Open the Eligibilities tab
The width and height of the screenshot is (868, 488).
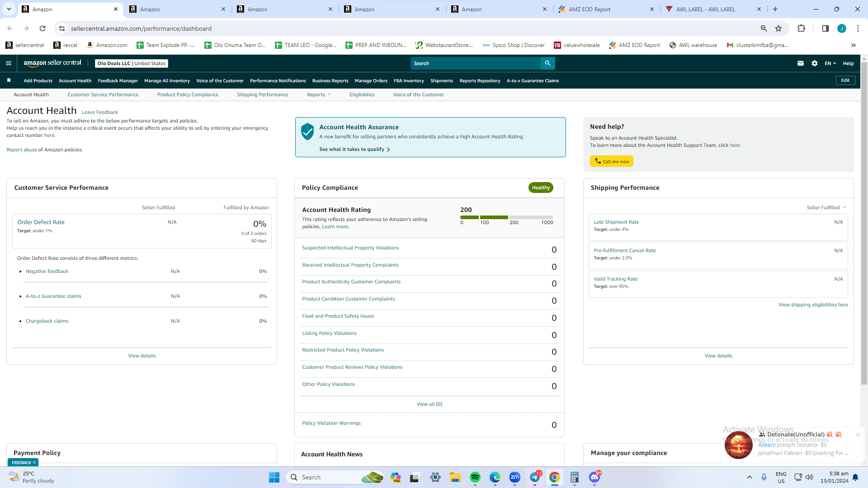(x=362, y=94)
